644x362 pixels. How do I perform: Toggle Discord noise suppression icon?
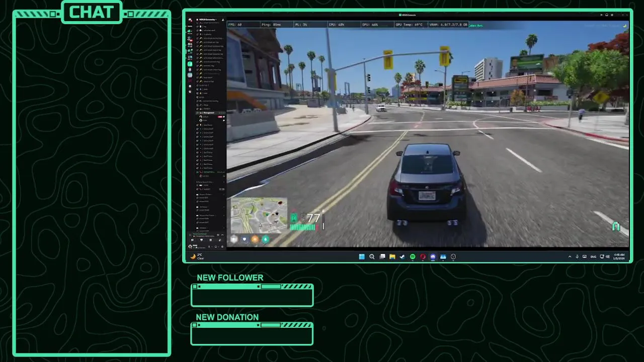[x=218, y=235]
